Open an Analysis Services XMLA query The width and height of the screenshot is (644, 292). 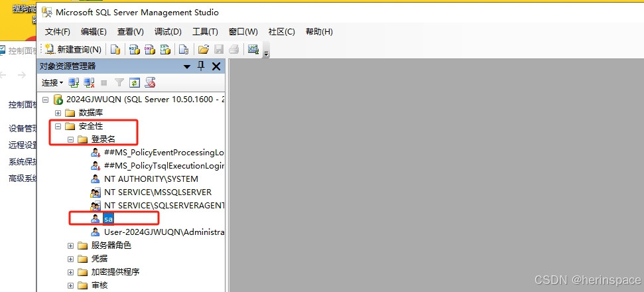(165, 50)
